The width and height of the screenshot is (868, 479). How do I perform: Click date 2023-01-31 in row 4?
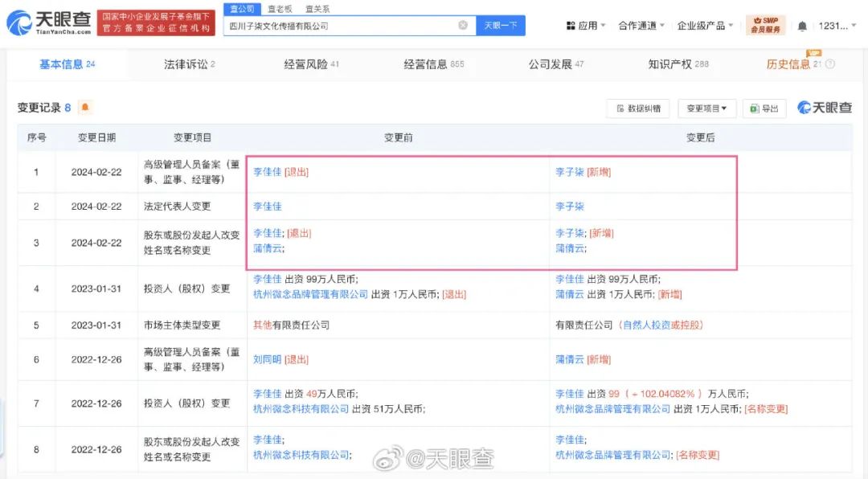(96, 289)
